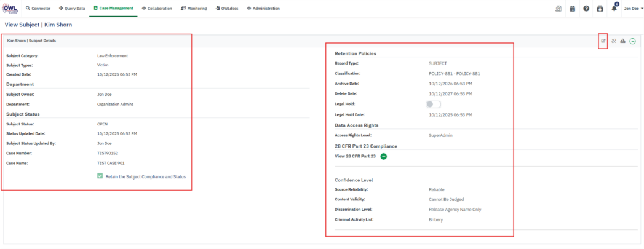The width and height of the screenshot is (644, 249).
Task: Click the OWL logo
Action: pos(10,8)
